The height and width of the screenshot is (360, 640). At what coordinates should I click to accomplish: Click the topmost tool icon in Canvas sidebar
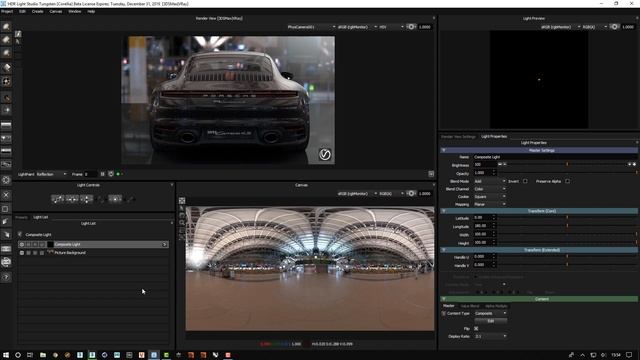coord(182,200)
